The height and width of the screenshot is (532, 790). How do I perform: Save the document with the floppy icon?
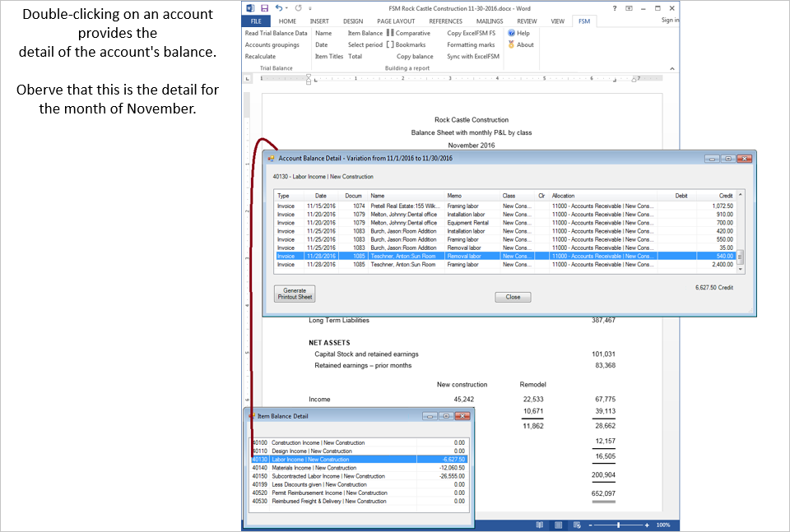click(264, 8)
